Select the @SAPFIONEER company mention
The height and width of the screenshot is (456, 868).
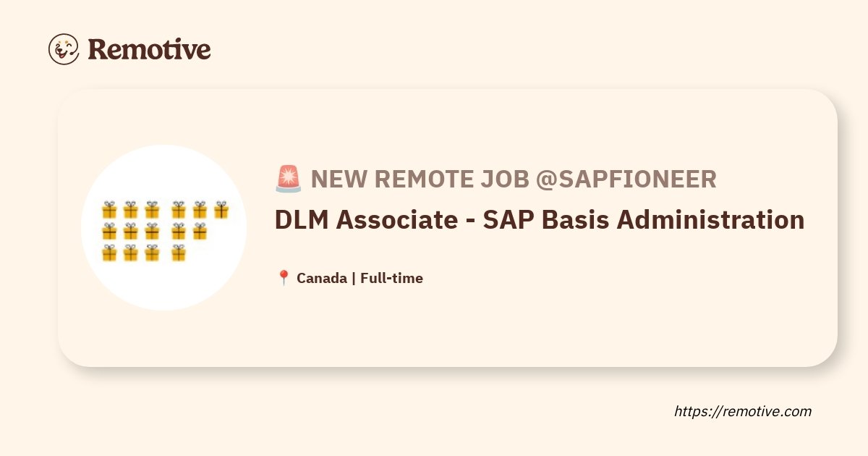click(x=626, y=179)
